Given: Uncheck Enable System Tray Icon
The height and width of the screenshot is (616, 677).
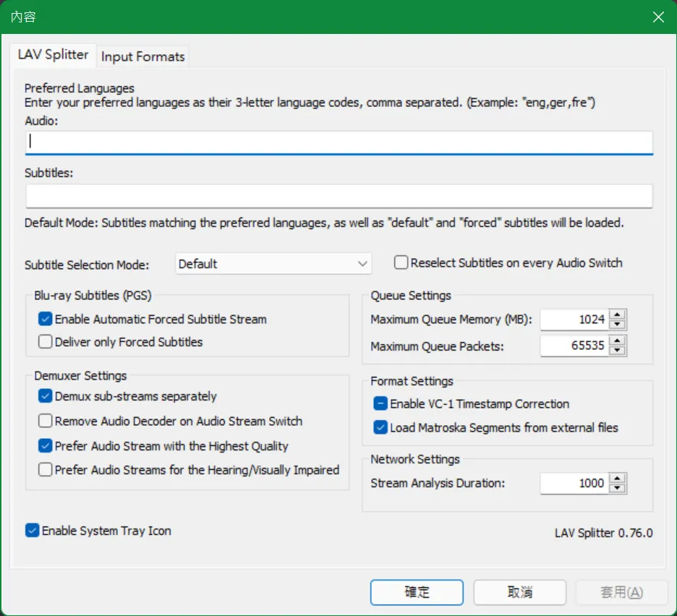Looking at the screenshot, I should click(x=33, y=531).
